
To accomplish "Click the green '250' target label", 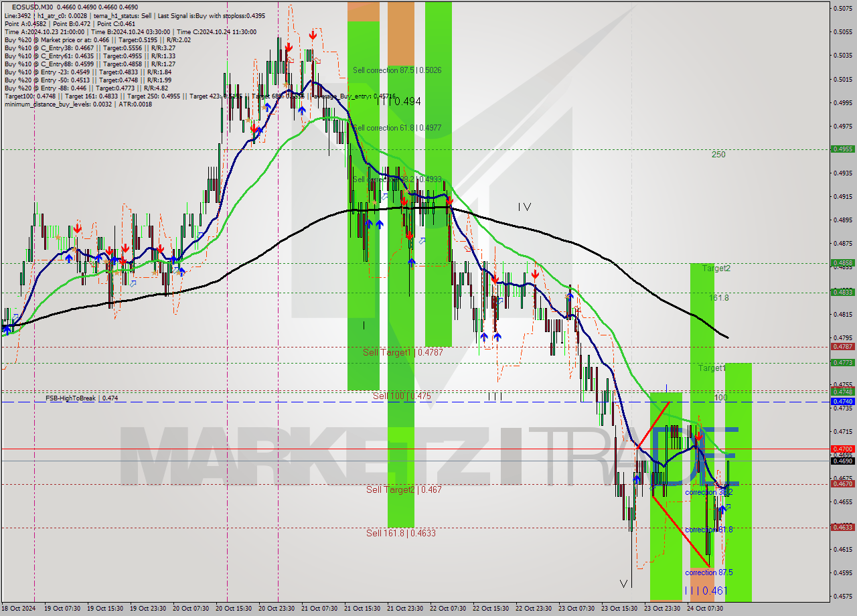I will click(718, 154).
